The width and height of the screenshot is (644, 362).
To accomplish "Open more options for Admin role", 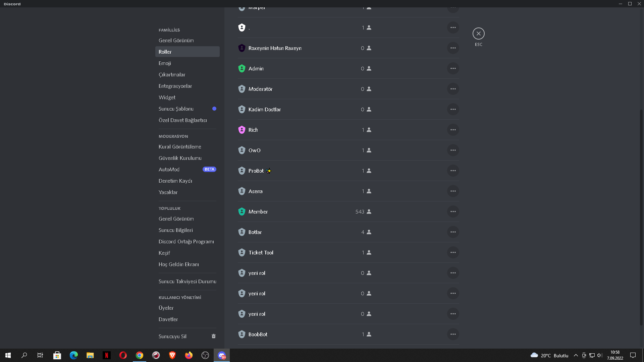I will coord(453,68).
